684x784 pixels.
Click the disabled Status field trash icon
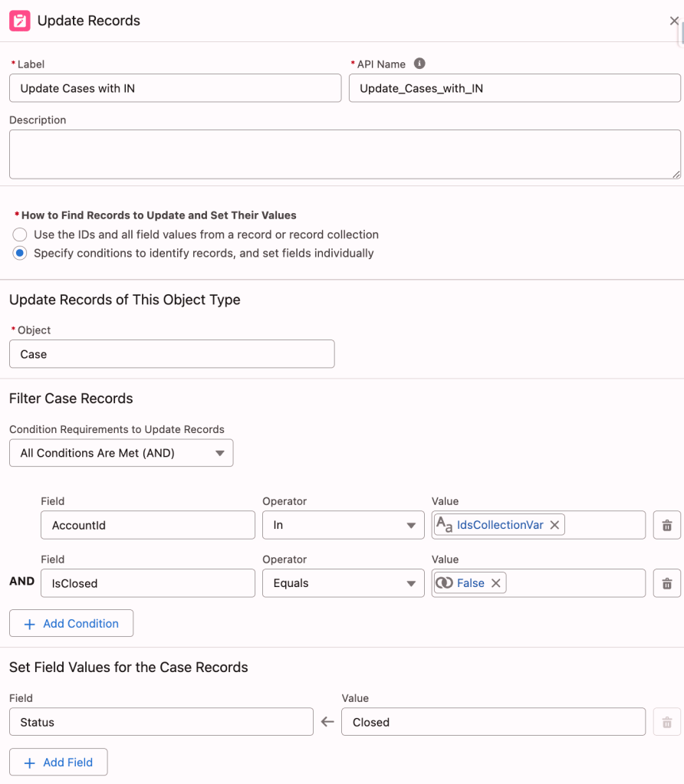666,722
